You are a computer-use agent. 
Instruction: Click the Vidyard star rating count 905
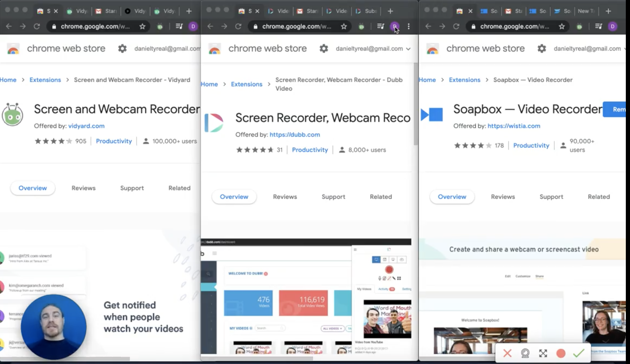(80, 141)
